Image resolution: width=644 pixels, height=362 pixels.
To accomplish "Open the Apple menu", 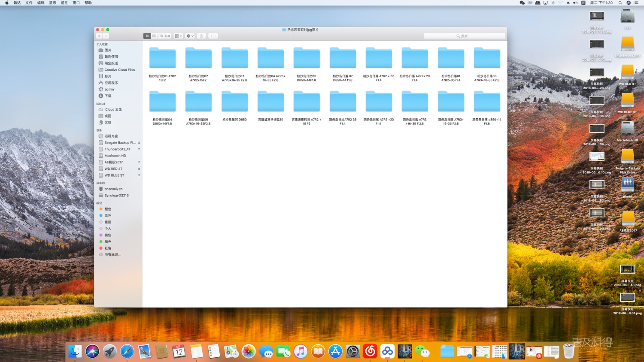I will click(x=6, y=3).
